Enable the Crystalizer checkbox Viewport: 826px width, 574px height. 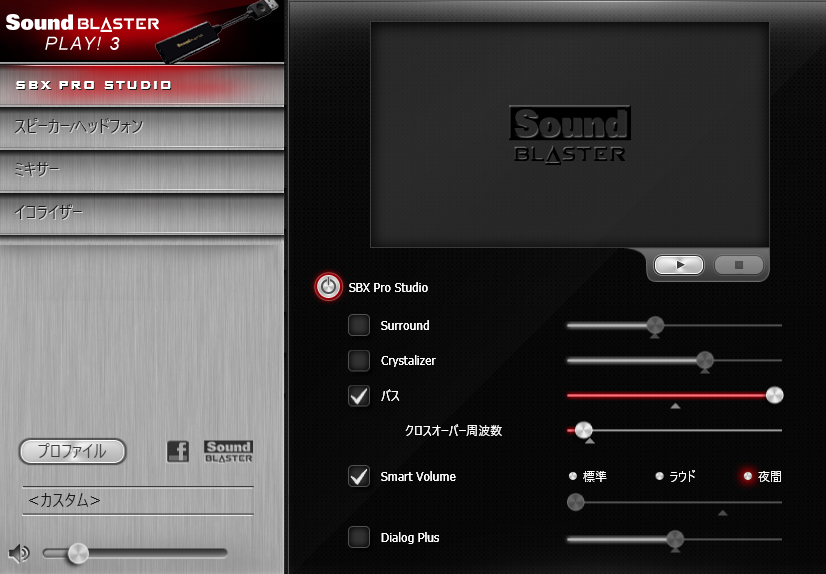pyautogui.click(x=359, y=361)
